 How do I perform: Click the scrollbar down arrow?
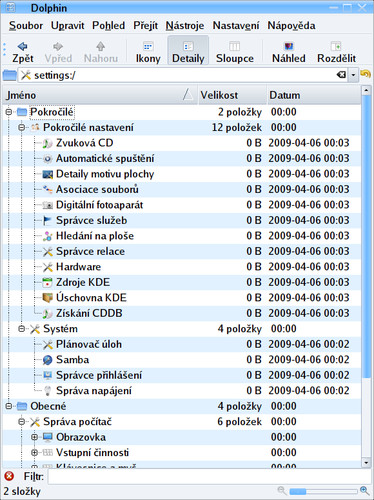(x=366, y=463)
